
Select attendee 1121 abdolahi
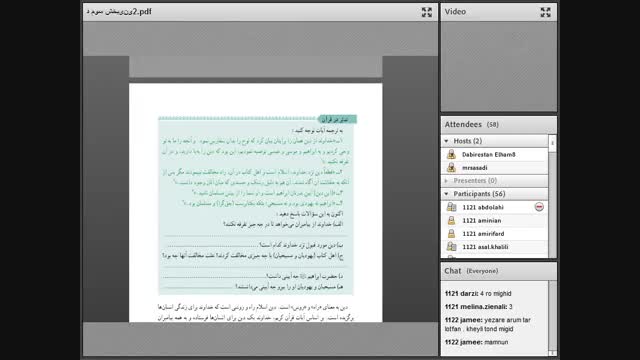[x=494, y=207]
